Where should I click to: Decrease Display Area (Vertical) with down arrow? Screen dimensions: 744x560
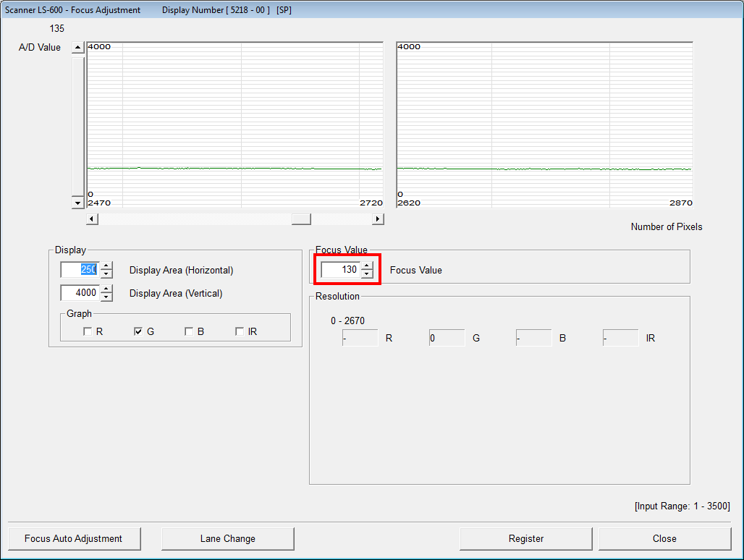(107, 297)
